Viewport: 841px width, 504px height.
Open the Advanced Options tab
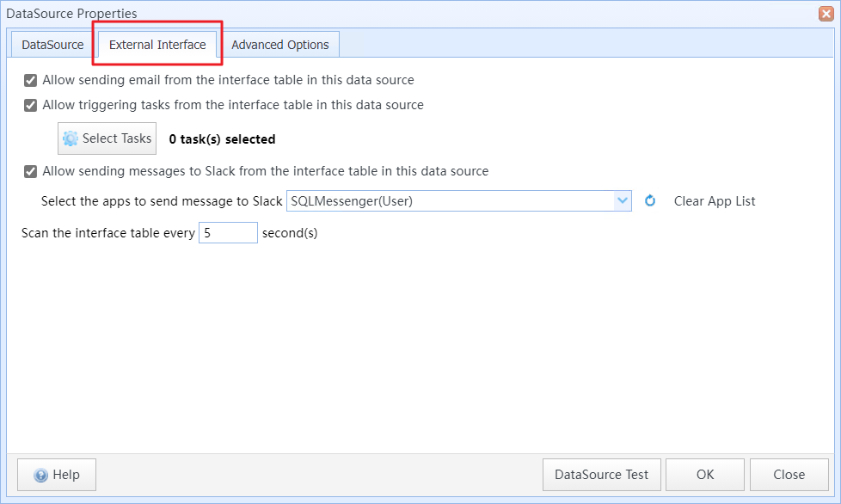[x=280, y=45]
